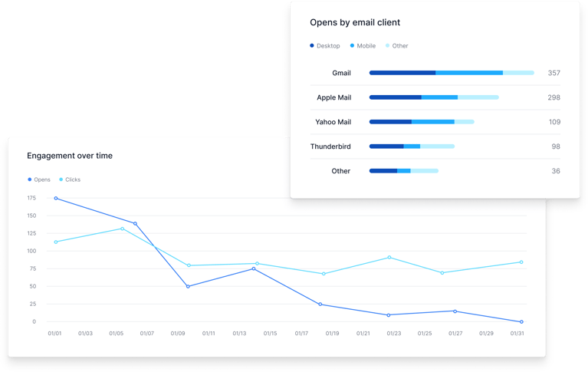Click the 01/31 axis date label

(x=517, y=334)
